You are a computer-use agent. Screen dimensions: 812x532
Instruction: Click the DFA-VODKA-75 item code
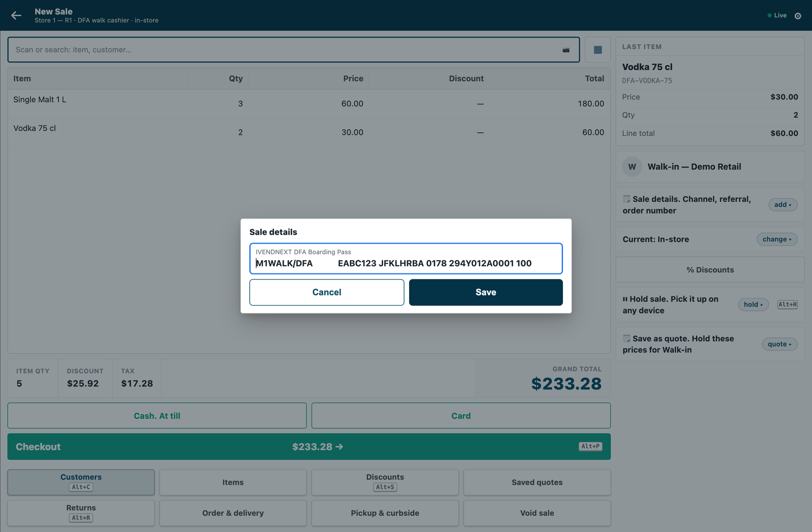[647, 81]
